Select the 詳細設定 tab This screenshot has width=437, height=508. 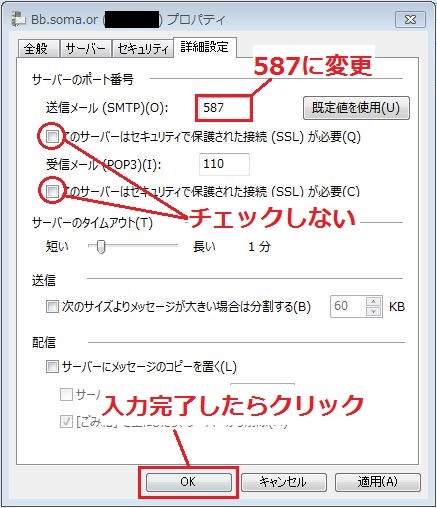[205, 47]
